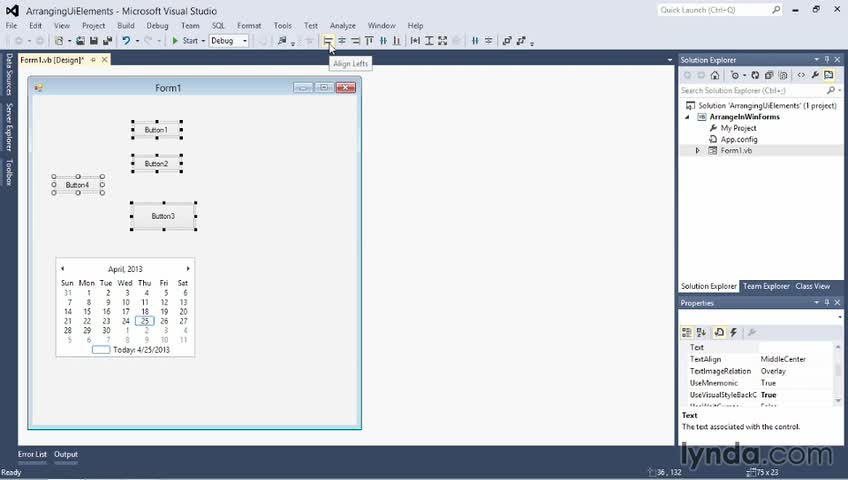The image size is (848, 480).
Task: Toggle auto-hide pin on Solution Explorer
Action: [827, 59]
